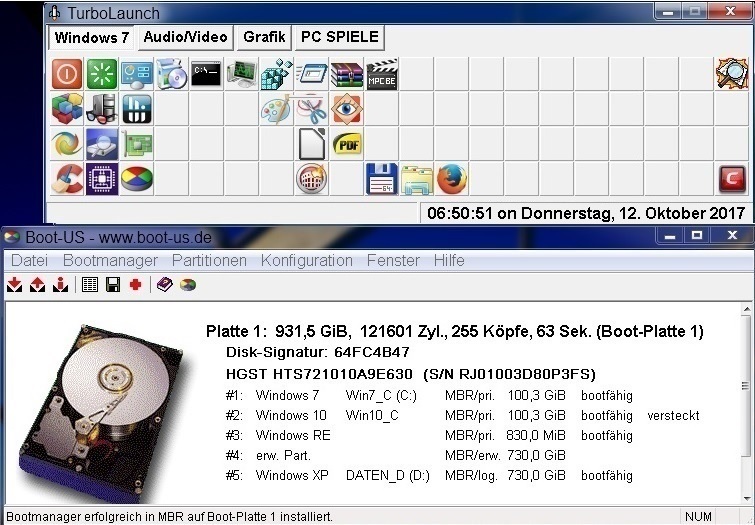
Task: Launch the orange eye image viewer icon
Action: [x=347, y=109]
